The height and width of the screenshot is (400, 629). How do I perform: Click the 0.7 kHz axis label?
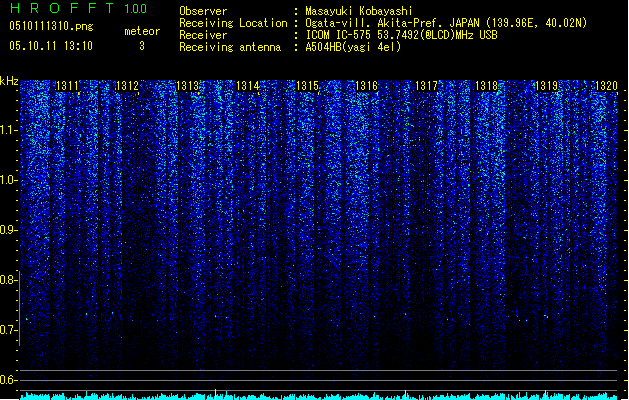point(9,330)
